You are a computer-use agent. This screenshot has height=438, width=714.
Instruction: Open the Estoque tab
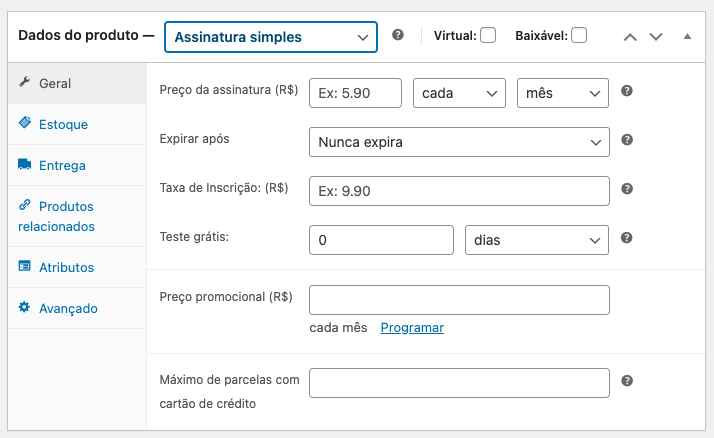point(63,124)
